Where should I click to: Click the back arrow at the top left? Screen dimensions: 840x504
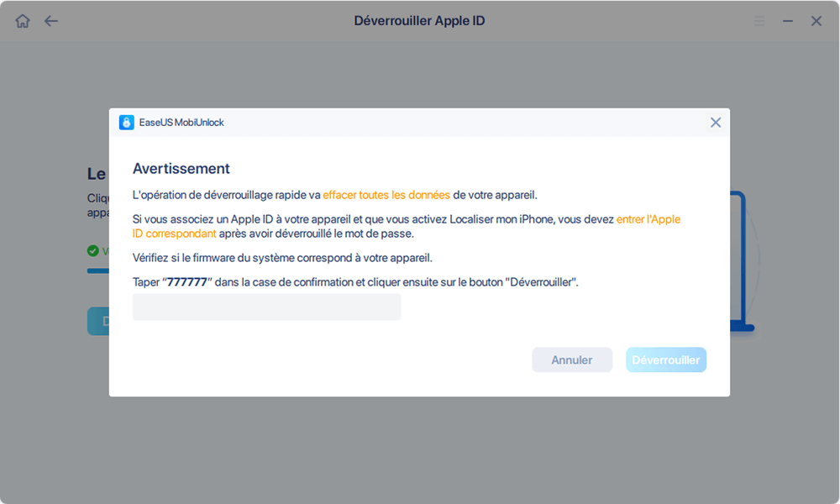(x=51, y=20)
